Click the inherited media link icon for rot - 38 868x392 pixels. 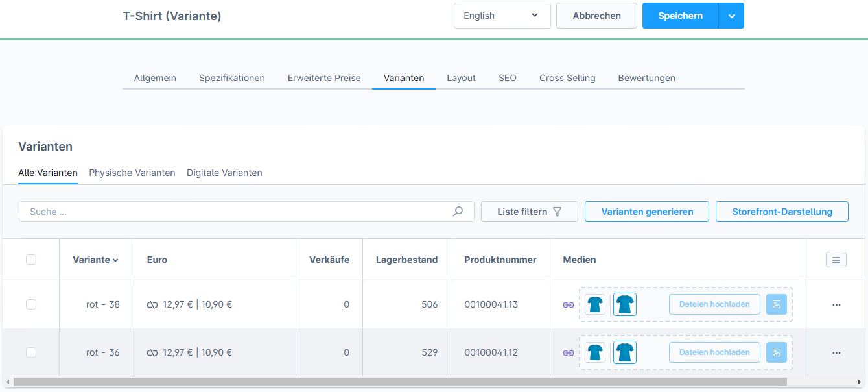[x=569, y=305]
